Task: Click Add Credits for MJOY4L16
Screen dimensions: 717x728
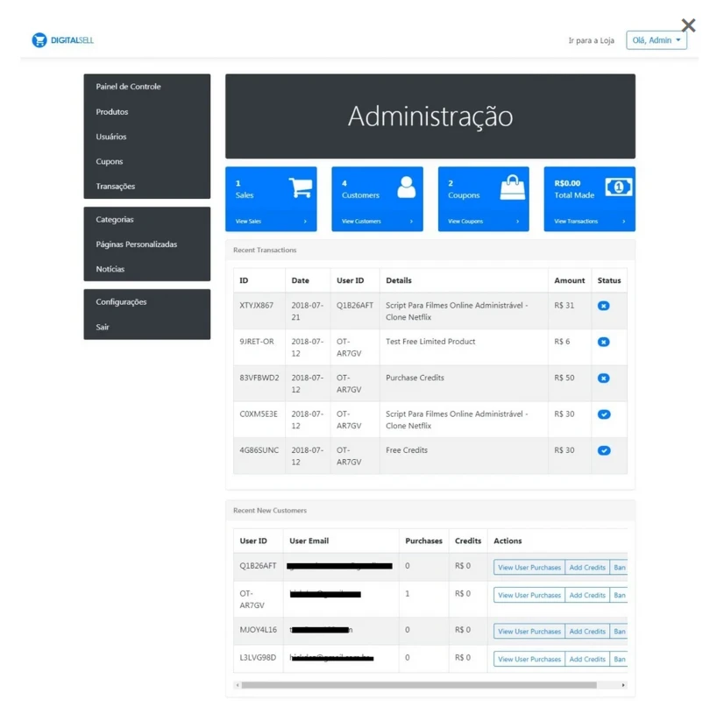Action: click(x=587, y=632)
